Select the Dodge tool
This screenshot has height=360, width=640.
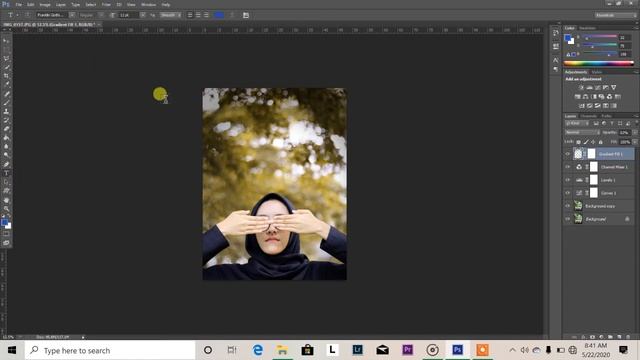click(6, 155)
